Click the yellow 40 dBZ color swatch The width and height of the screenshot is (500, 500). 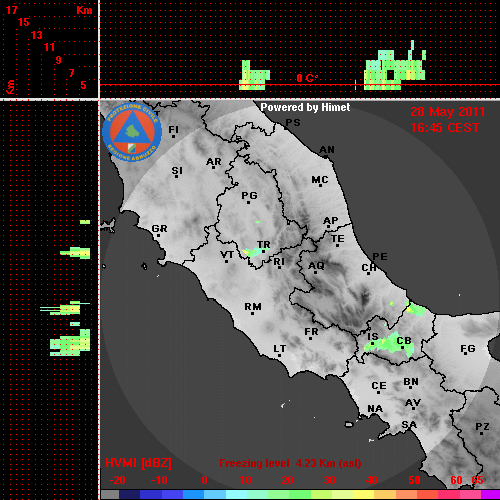coord(363,494)
